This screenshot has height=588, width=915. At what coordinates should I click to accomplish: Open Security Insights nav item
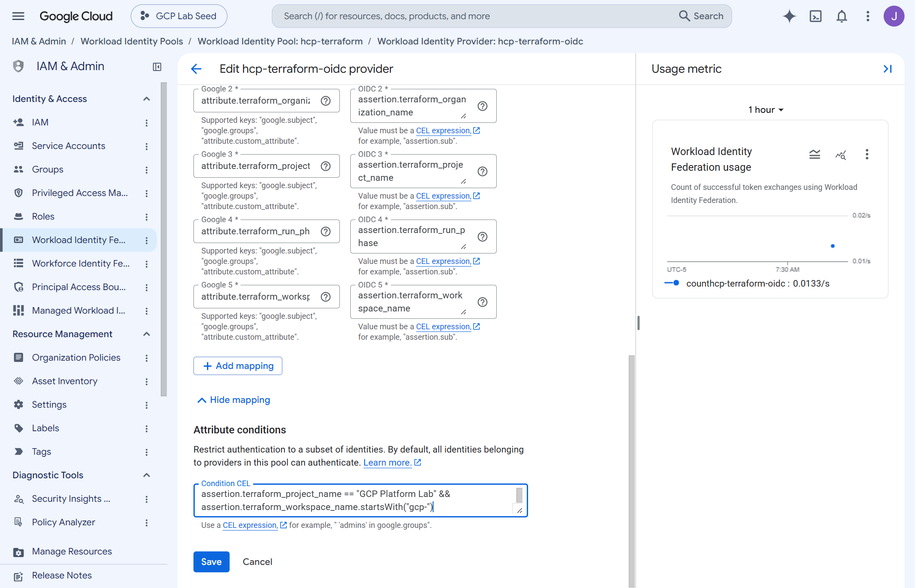(x=71, y=499)
